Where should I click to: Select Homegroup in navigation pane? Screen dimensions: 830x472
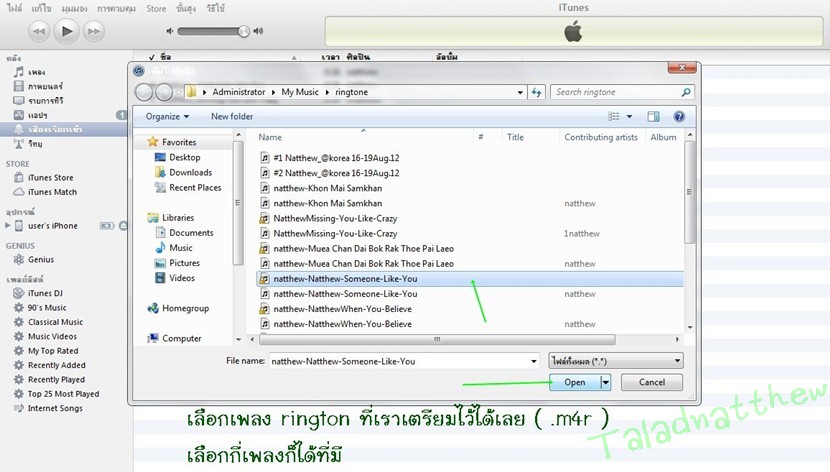tap(178, 308)
